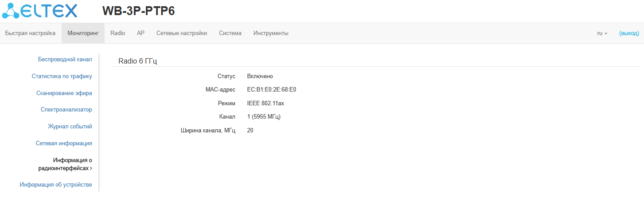Viewport: 644px width, 199px height.
Task: Go to Сканирование эфира
Action: click(64, 93)
